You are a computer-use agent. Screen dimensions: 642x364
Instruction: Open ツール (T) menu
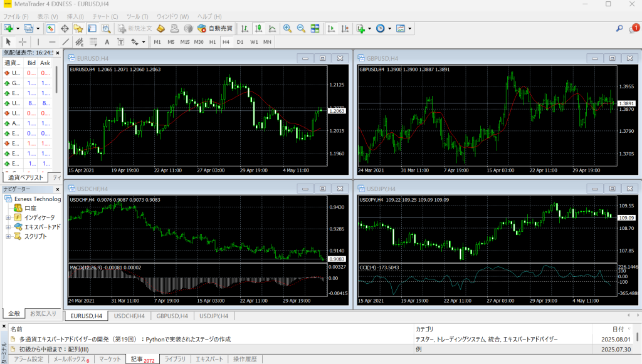137,16
